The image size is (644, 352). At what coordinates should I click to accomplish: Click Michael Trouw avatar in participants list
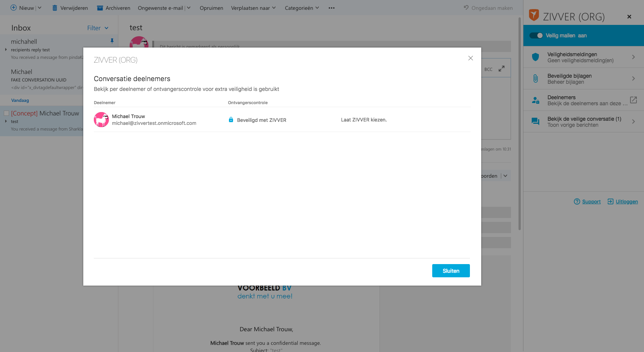pyautogui.click(x=101, y=120)
